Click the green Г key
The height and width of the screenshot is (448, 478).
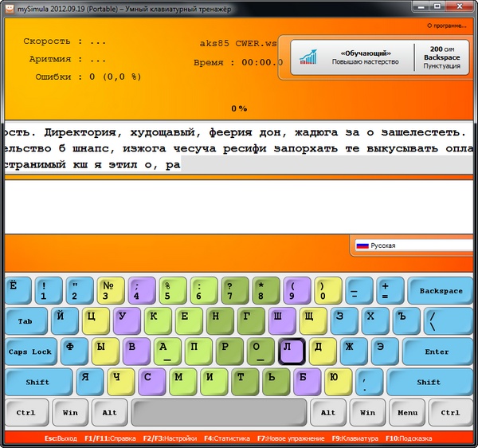249,320
